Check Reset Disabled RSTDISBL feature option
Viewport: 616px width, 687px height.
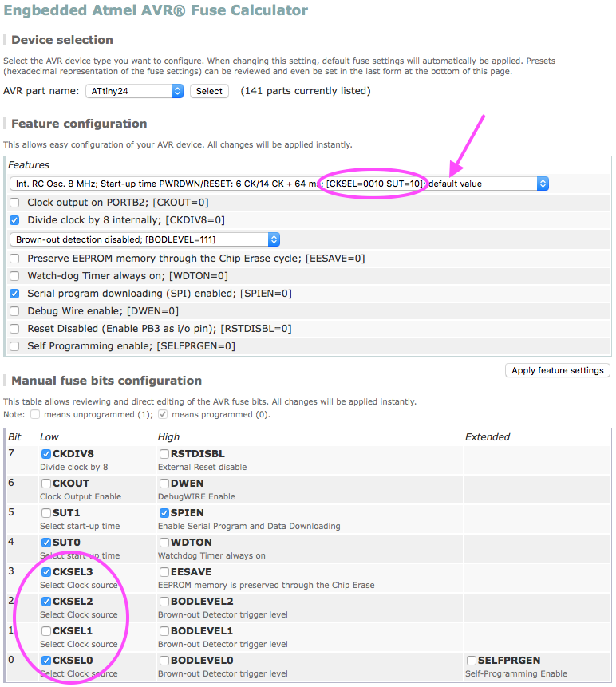14,328
